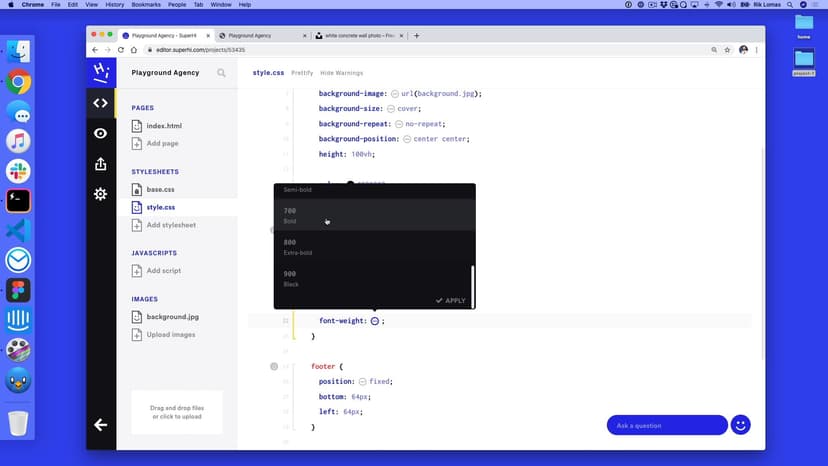Click the back arrow at sidebar bottom

pyautogui.click(x=100, y=425)
